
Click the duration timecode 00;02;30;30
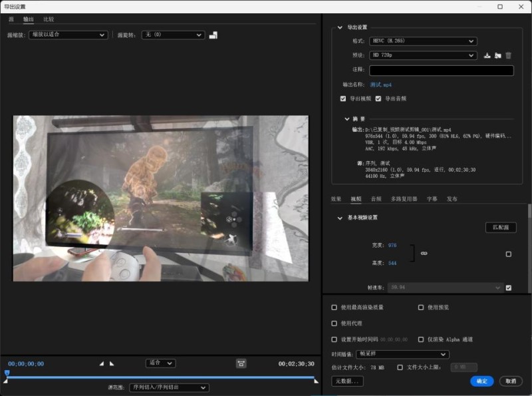[296, 364]
